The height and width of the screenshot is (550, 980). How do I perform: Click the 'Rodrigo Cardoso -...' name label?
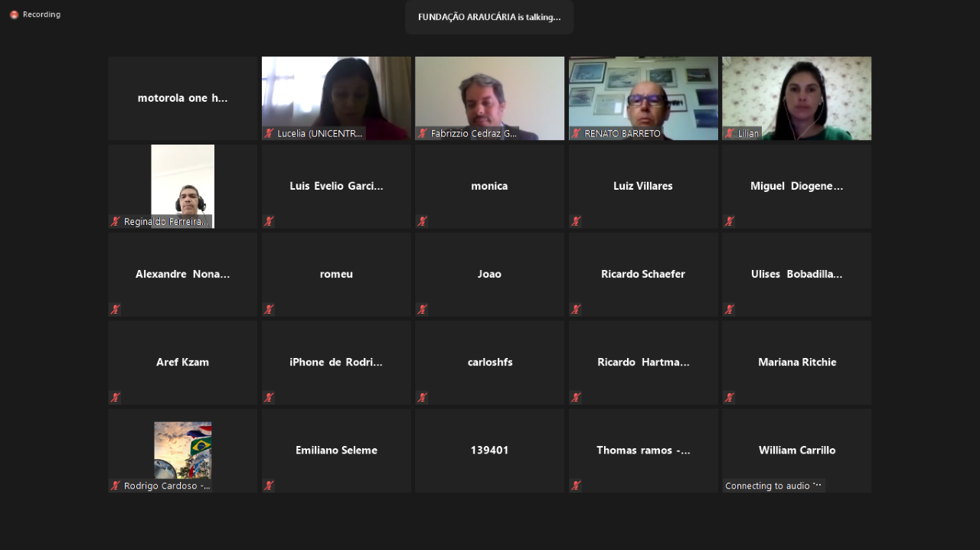(167, 486)
